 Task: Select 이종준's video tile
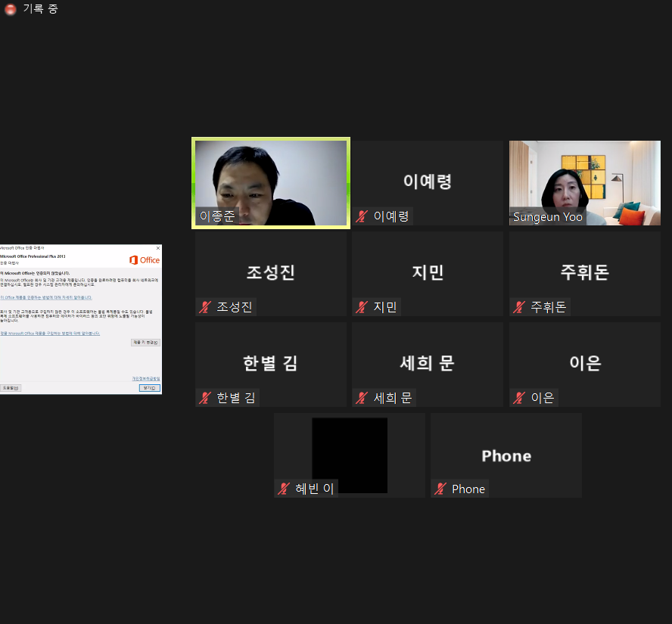(270, 182)
